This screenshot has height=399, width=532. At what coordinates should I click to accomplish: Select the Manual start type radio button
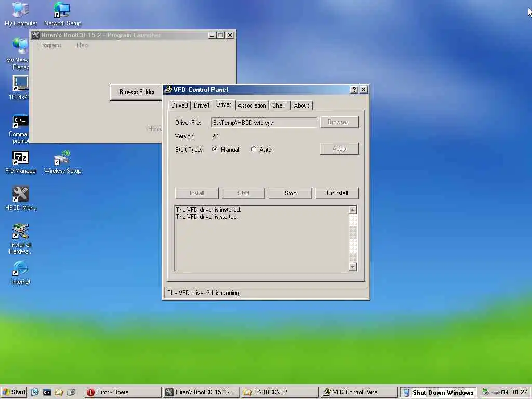tap(215, 149)
